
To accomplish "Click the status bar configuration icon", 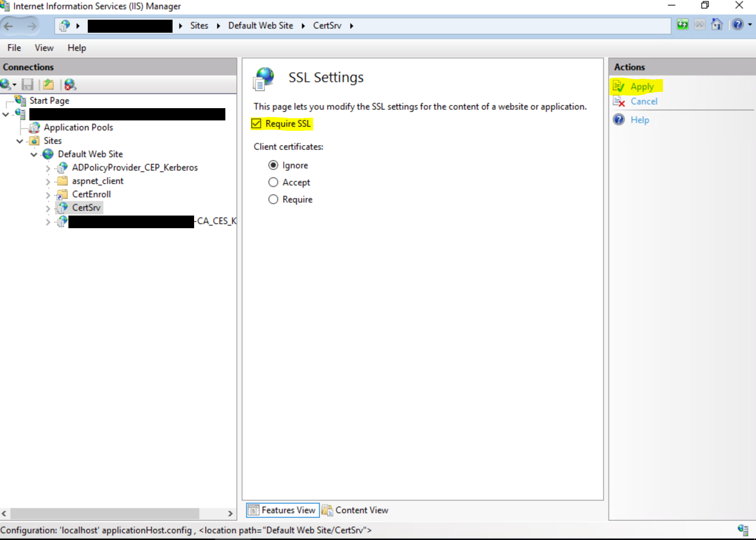I will click(x=743, y=530).
